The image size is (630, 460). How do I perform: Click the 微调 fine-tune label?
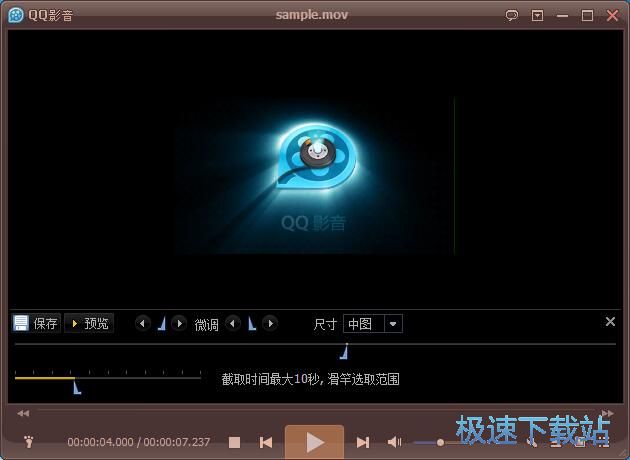pyautogui.click(x=207, y=325)
